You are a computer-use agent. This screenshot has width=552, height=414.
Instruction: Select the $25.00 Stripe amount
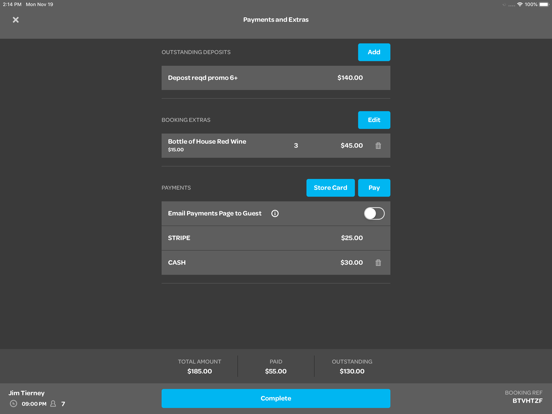coord(352,238)
